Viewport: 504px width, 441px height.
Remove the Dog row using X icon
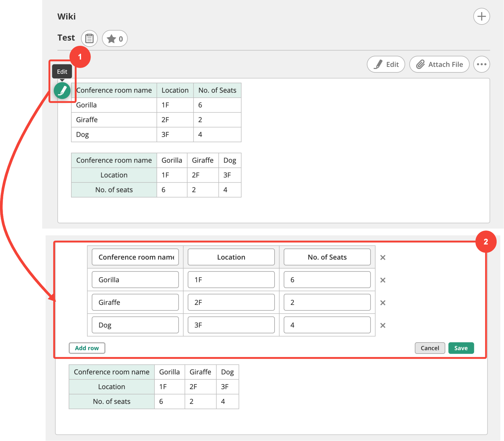click(x=383, y=325)
